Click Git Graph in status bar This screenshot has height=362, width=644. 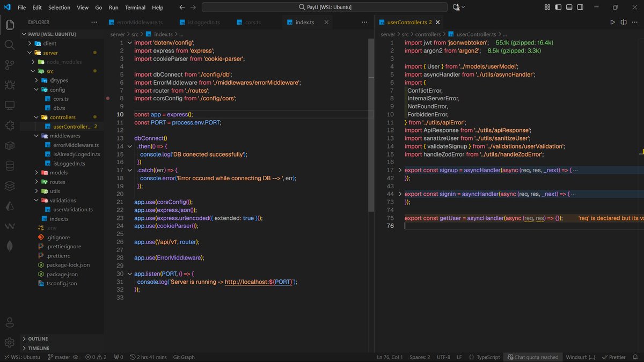184,357
